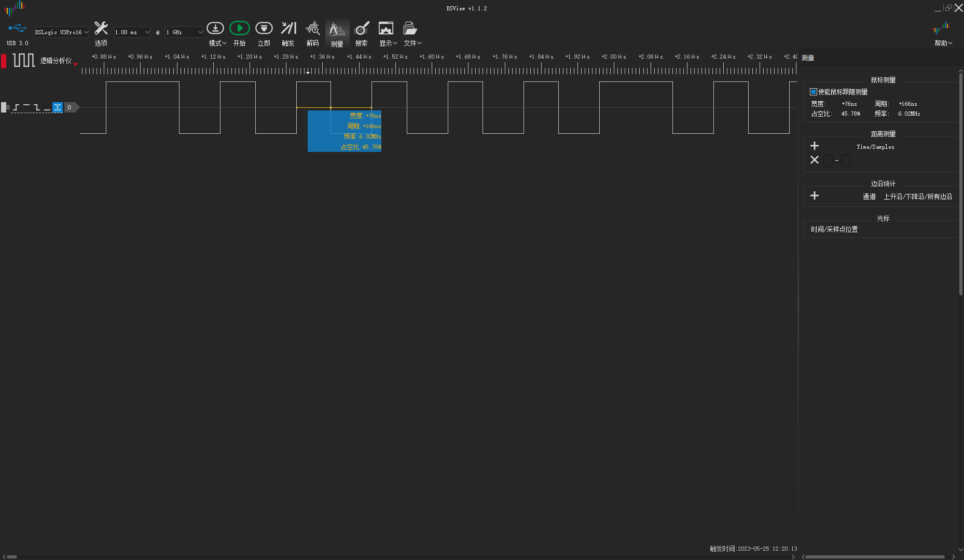Click the blue measurement tooltip on waveform
Screen dimensions: 964x560
pyautogui.click(x=345, y=131)
